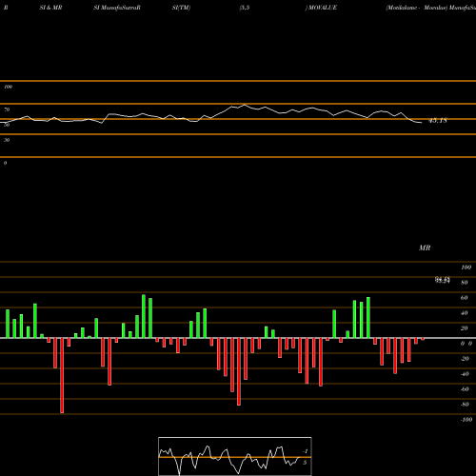Click the '20' label on the MR axis

click(x=465, y=328)
